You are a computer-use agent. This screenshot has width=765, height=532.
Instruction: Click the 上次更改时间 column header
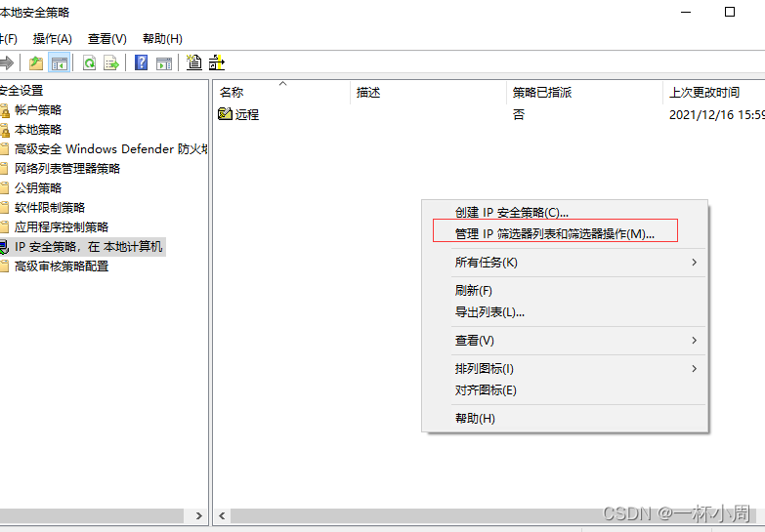(714, 92)
